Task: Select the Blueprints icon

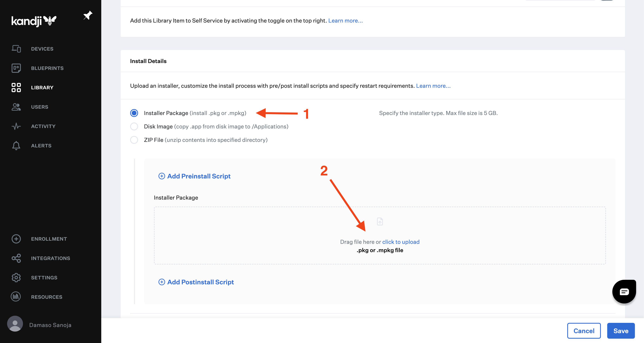Action: [16, 68]
